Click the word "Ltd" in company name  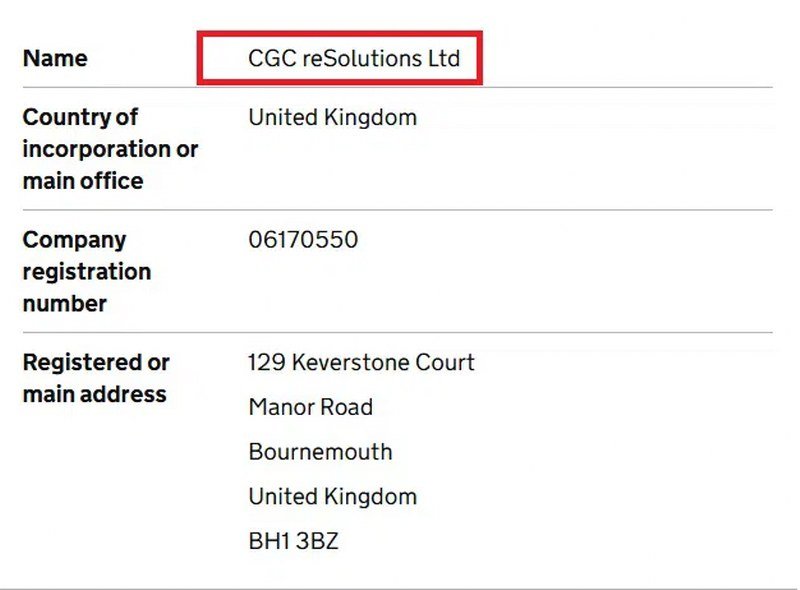pyautogui.click(x=440, y=58)
